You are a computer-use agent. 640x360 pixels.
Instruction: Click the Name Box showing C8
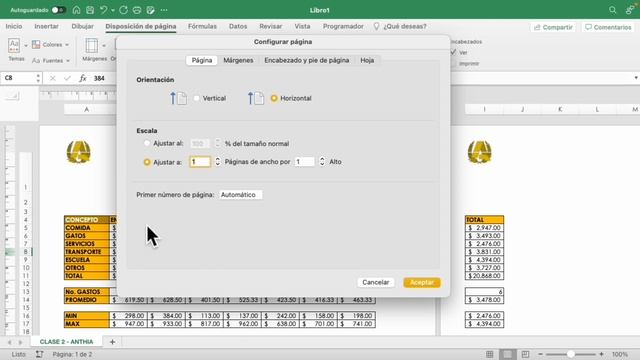[18, 78]
